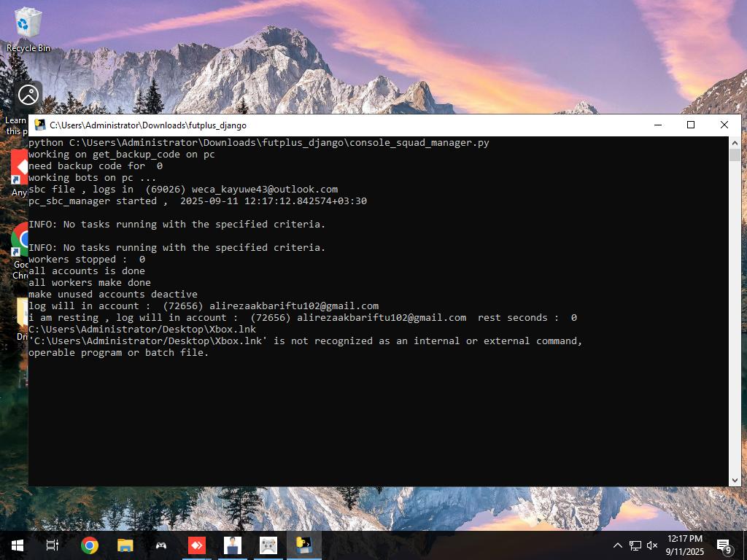The image size is (747, 560).
Task: Open Task View from the taskbar
Action: (53, 545)
